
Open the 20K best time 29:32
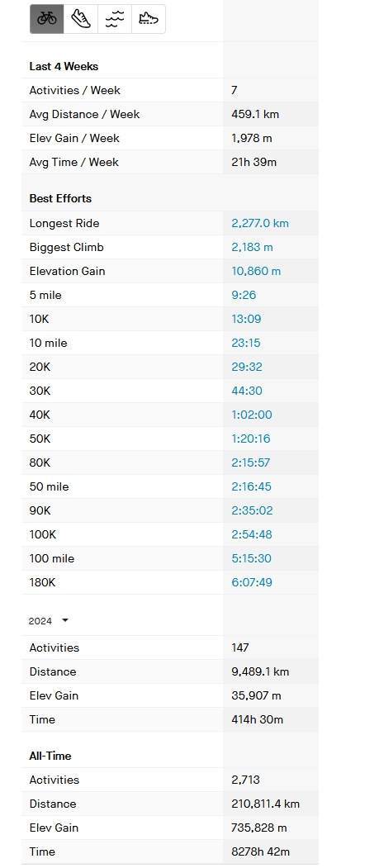(x=247, y=367)
